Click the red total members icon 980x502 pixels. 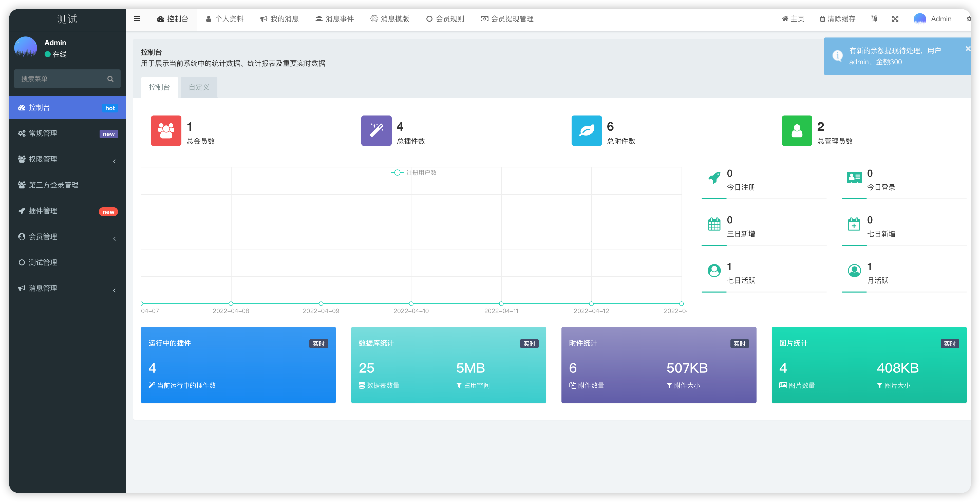pos(166,130)
